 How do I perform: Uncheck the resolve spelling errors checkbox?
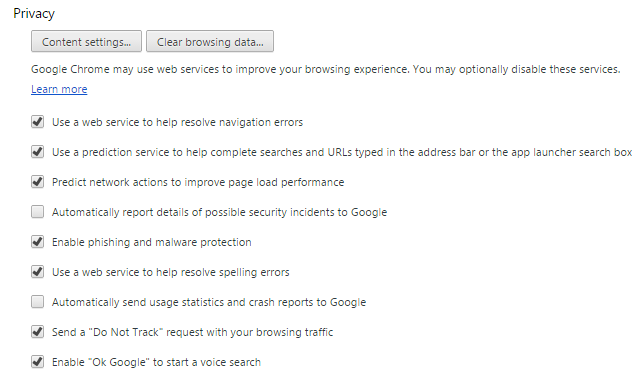pyautogui.click(x=38, y=272)
